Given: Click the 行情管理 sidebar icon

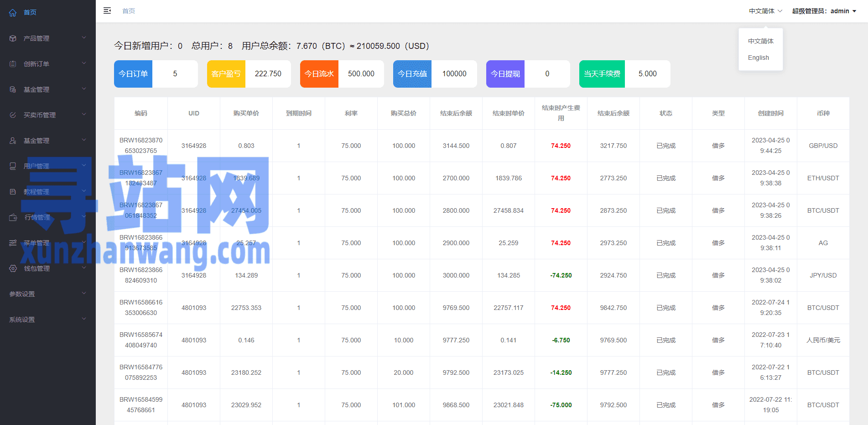Looking at the screenshot, I should 13,217.
